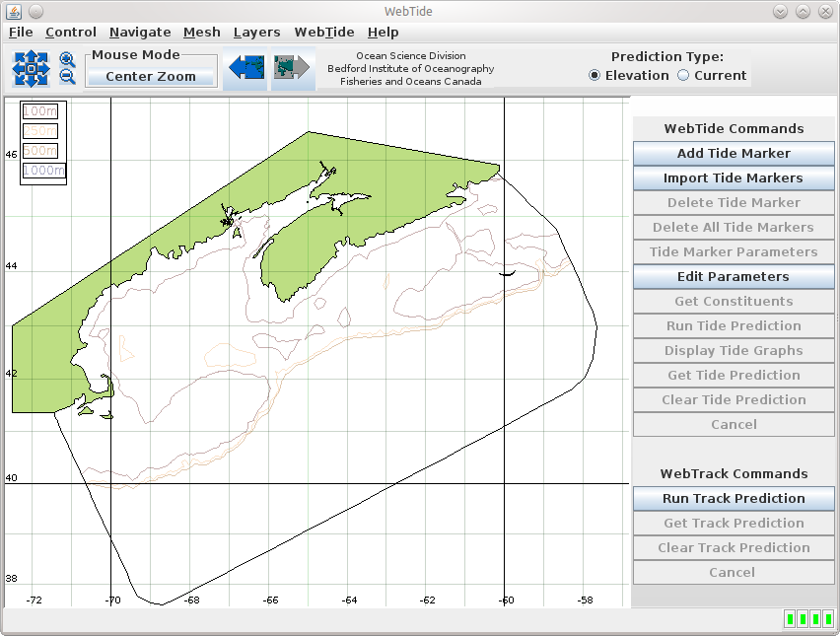
Task: Zoom out with the magnifier minus icon
Action: click(67, 77)
